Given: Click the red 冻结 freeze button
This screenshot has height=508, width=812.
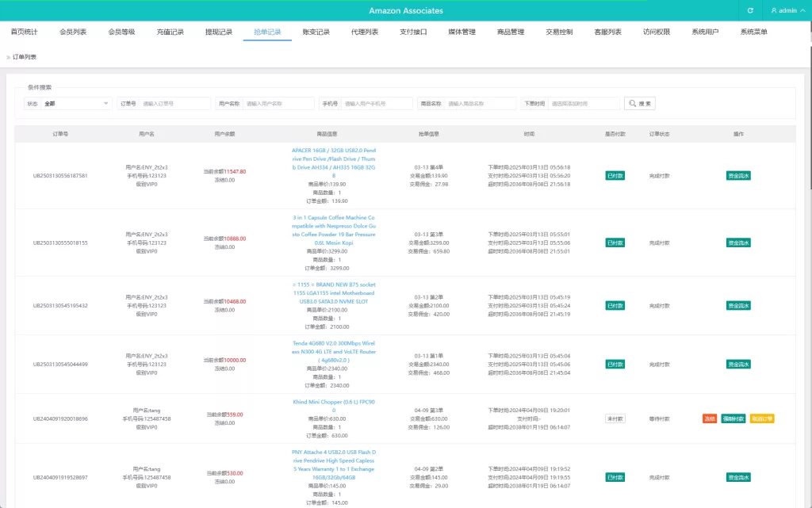Looking at the screenshot, I should pyautogui.click(x=710, y=418).
